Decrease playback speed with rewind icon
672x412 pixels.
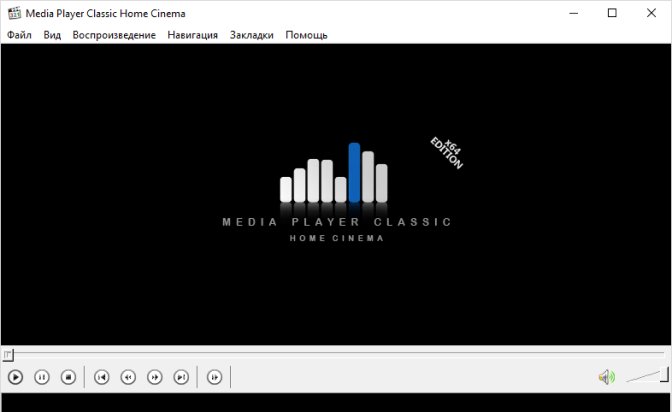coord(128,377)
